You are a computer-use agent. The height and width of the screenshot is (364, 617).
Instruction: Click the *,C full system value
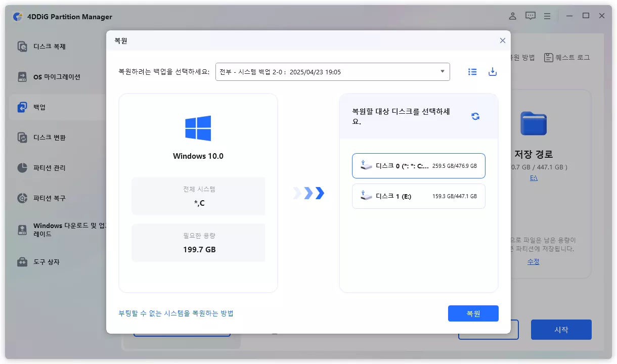click(x=198, y=203)
